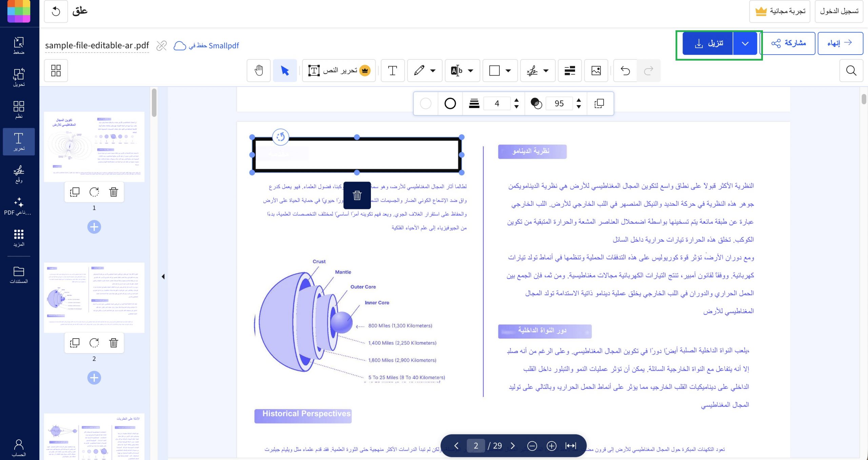Increase the opacity value
This screenshot has height=460, width=868.
[x=579, y=100]
